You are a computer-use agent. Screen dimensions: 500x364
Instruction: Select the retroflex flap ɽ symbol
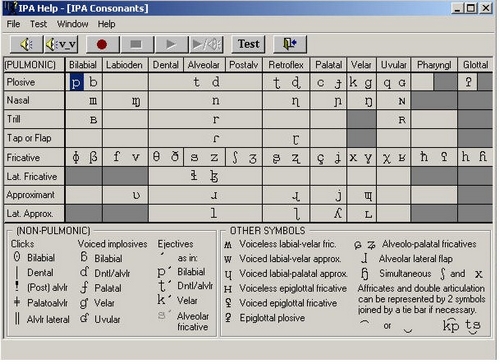click(296, 139)
